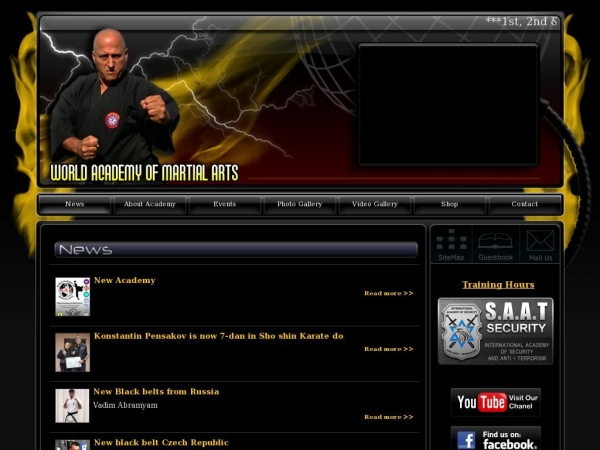Open the Photo Gallery menu item
Viewport: 600px width, 450px height.
(x=300, y=204)
